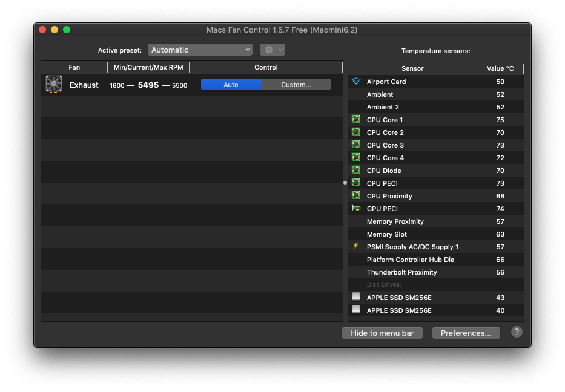Switch fan control to Custom
The height and width of the screenshot is (392, 565).
296,85
